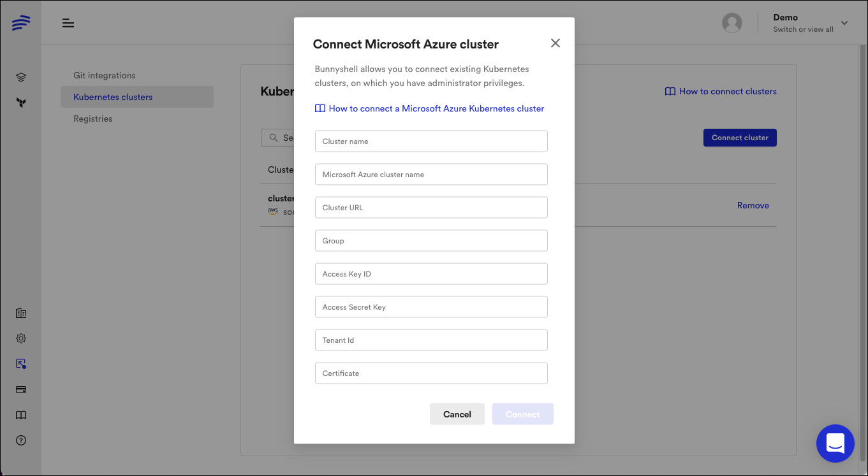Open the documentation book sidebar icon
868x476 pixels.
click(x=21, y=415)
